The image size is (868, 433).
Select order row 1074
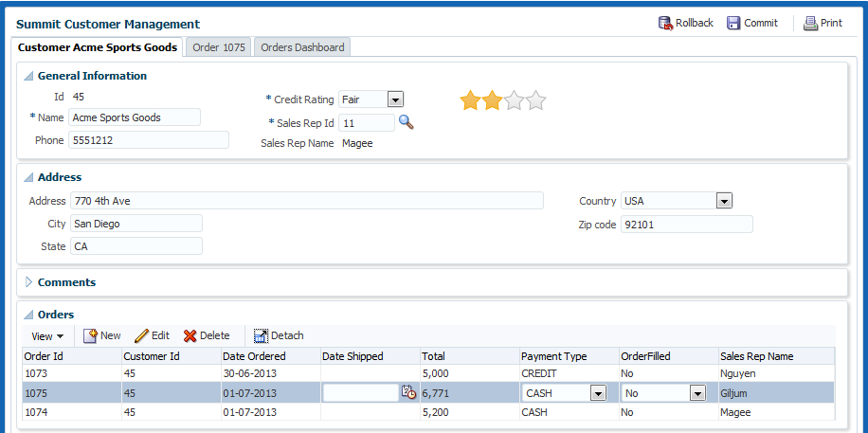[x=428, y=412]
